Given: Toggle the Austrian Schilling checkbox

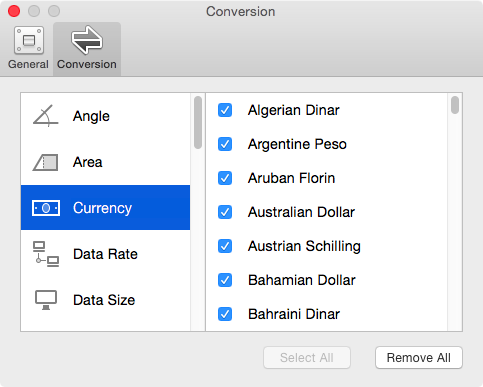Looking at the screenshot, I should (225, 246).
